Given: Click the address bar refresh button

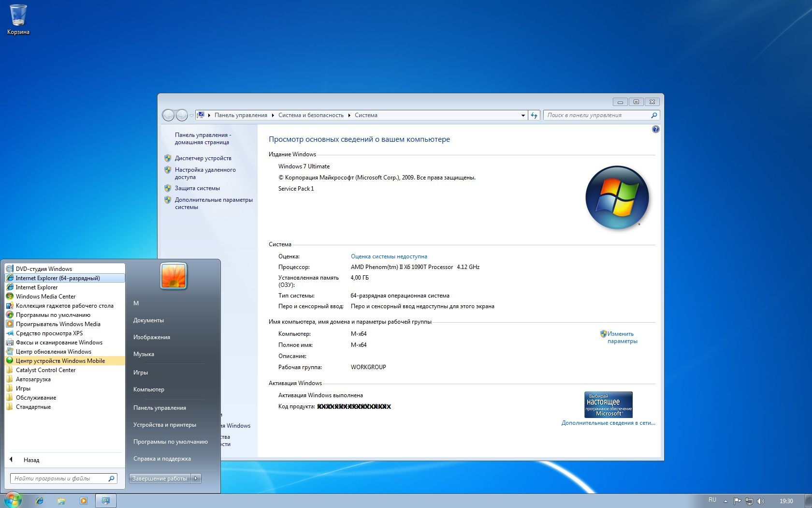Looking at the screenshot, I should (x=534, y=115).
